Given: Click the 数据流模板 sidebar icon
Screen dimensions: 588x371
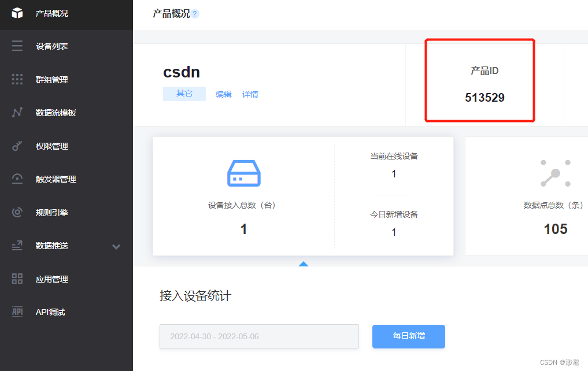Looking at the screenshot, I should pos(18,112).
